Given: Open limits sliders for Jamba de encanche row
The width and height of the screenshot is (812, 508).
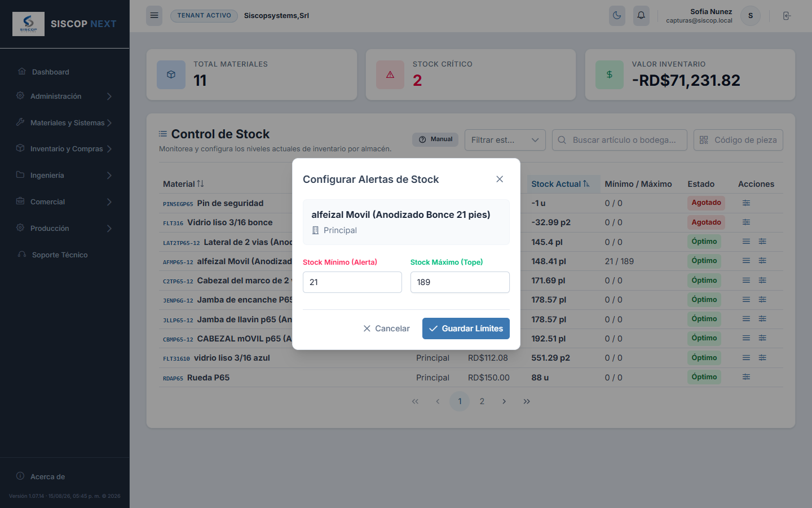Looking at the screenshot, I should 762,300.
